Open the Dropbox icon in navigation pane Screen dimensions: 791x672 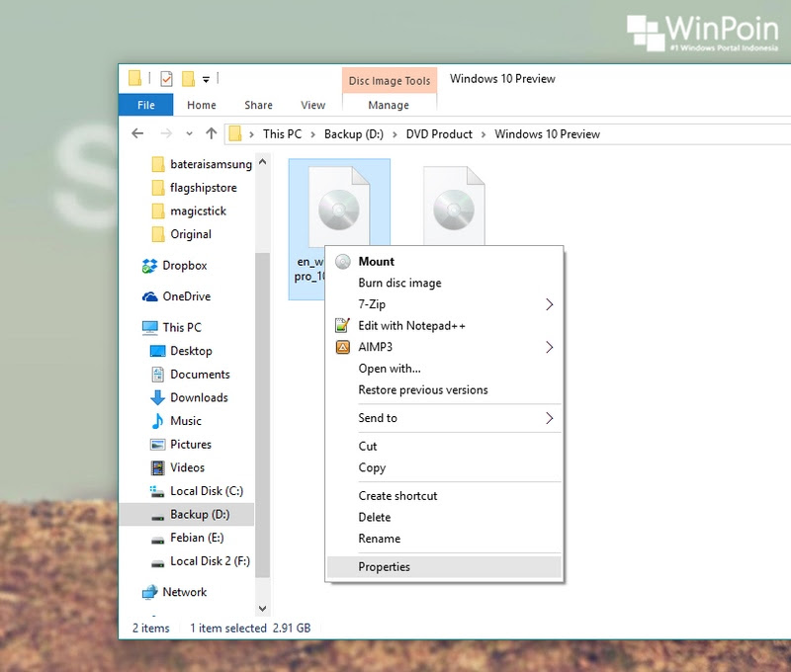pyautogui.click(x=150, y=266)
